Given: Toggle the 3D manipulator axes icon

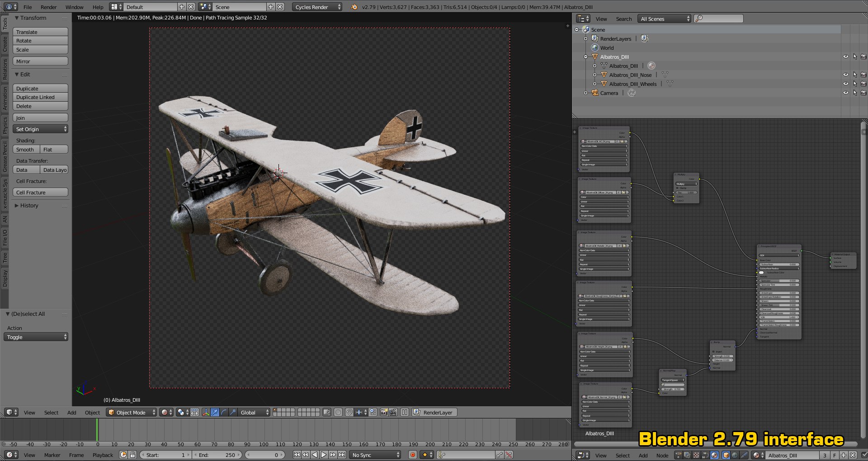Looking at the screenshot, I should tap(206, 412).
